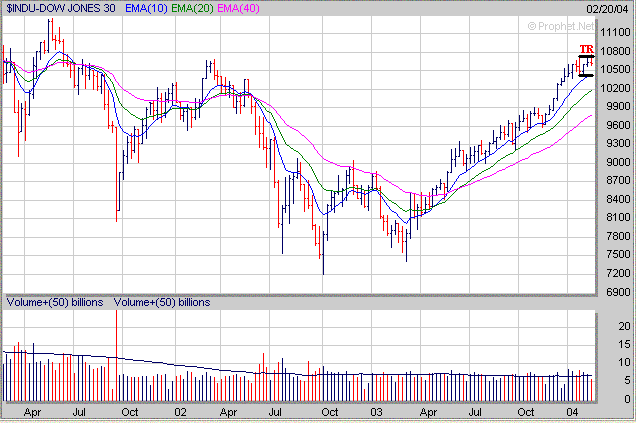The image size is (636, 423).
Task: Click the 20 volume axis label
Action: (x=624, y=326)
